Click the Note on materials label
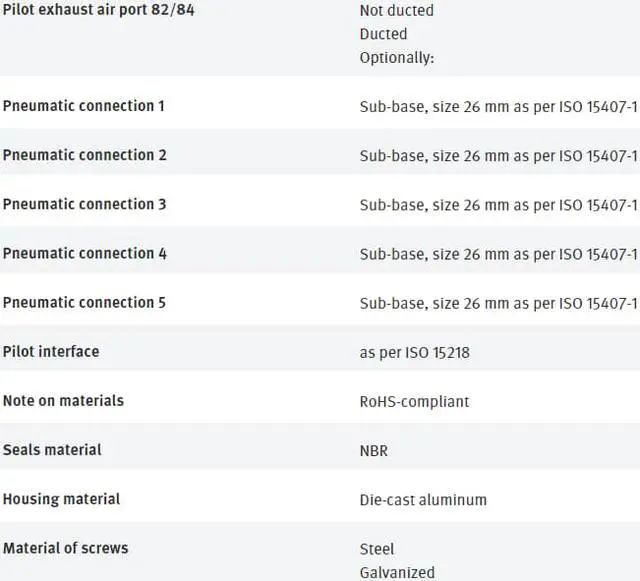Viewport: 640px width, 581px height. pyautogui.click(x=63, y=400)
